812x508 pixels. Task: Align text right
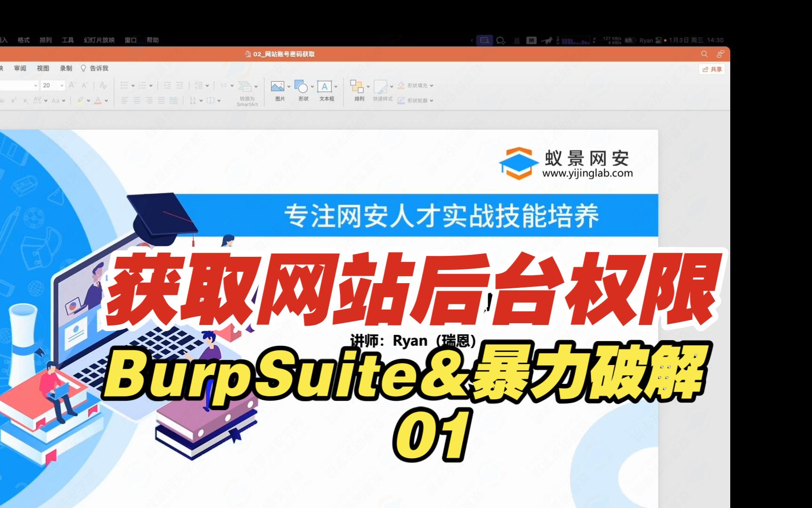click(x=149, y=100)
